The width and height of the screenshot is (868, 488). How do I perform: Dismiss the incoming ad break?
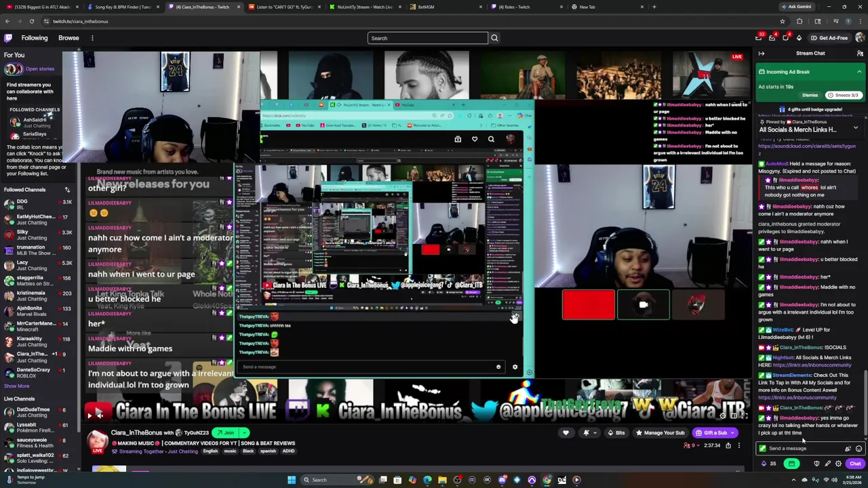810,95
